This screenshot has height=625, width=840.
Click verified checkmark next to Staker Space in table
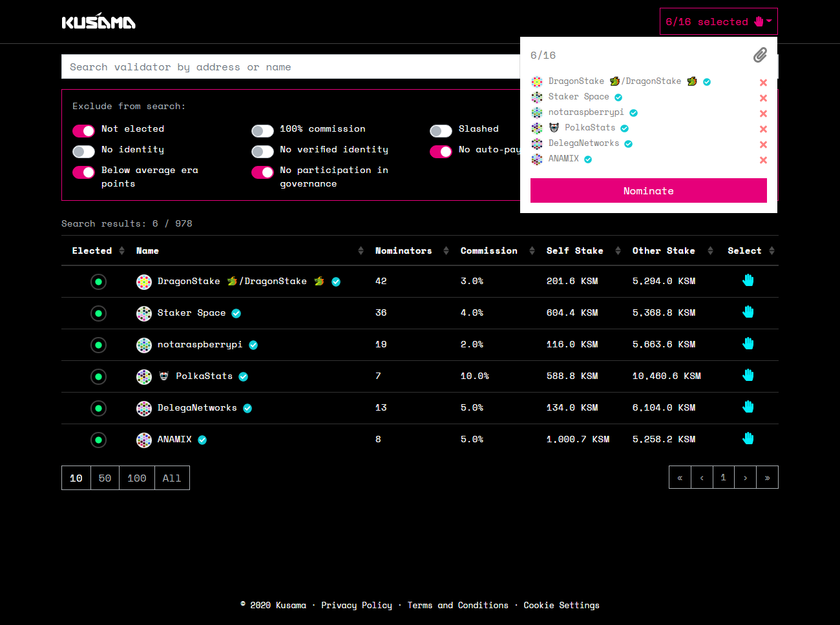click(236, 313)
